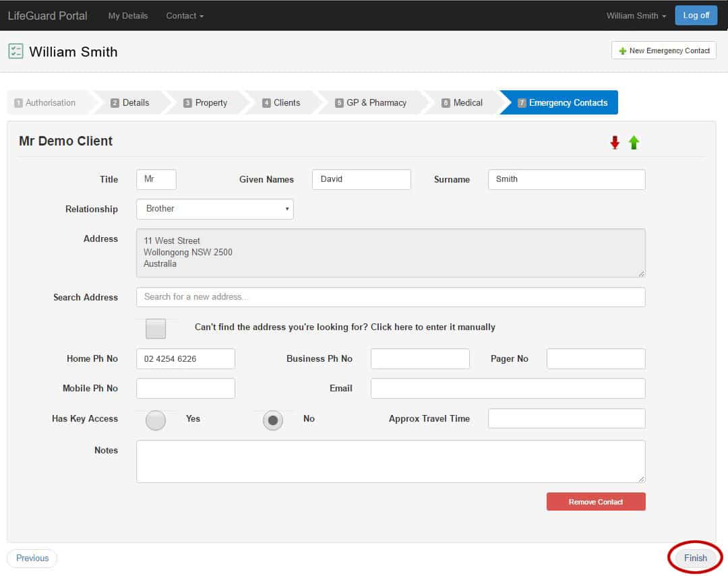The height and width of the screenshot is (576, 728).
Task: Move contact down with red arrow
Action: [615, 143]
